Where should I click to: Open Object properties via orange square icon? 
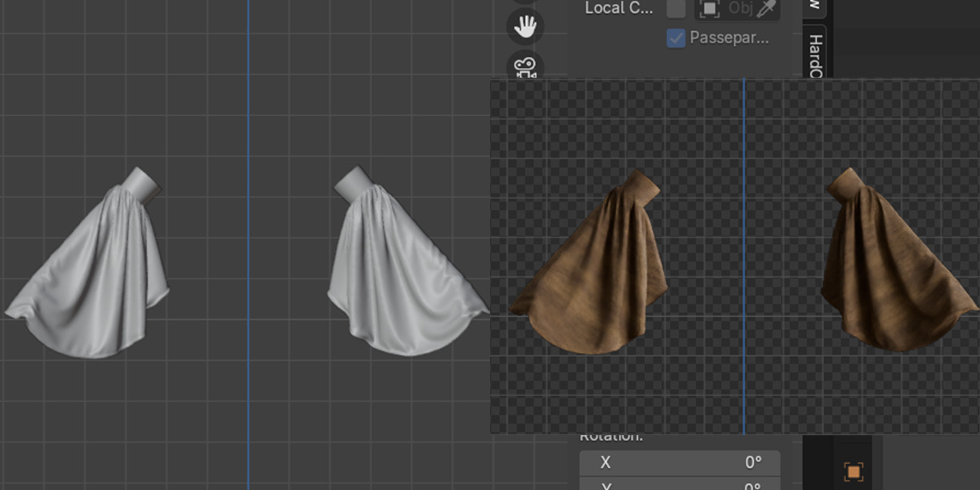coord(853,471)
